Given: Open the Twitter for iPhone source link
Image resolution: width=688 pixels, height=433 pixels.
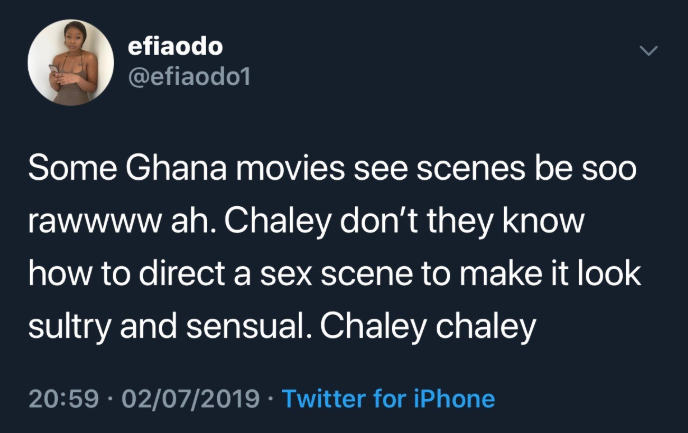Looking at the screenshot, I should pyautogui.click(x=389, y=399).
